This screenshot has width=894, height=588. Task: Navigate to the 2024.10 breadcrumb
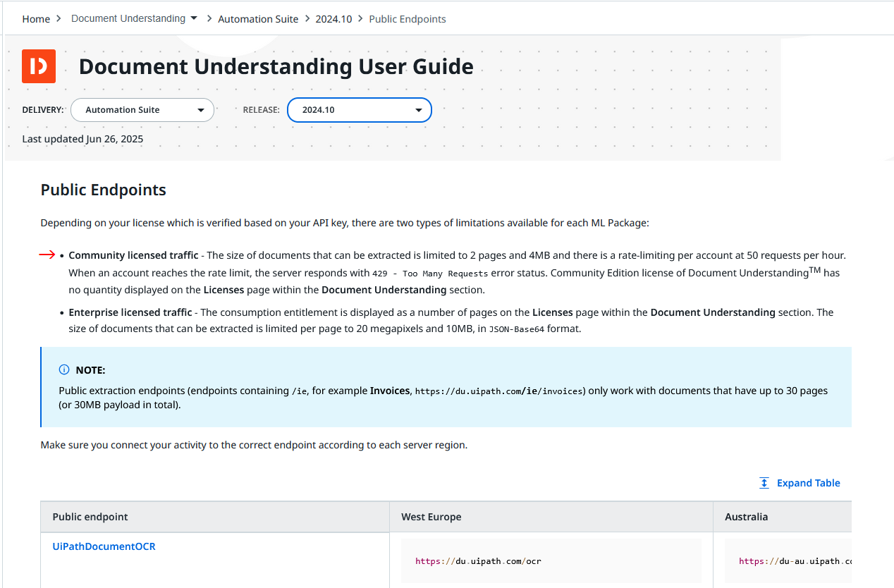333,19
